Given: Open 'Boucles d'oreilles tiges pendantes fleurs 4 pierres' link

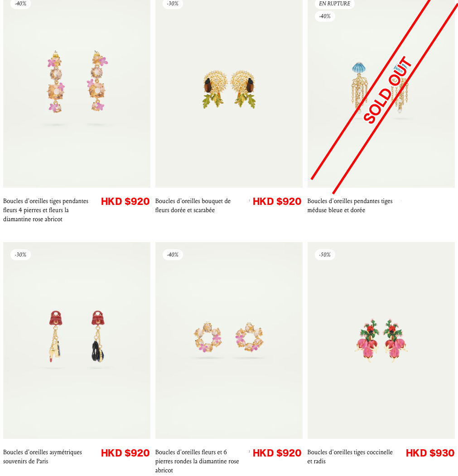Looking at the screenshot, I should (x=46, y=210).
